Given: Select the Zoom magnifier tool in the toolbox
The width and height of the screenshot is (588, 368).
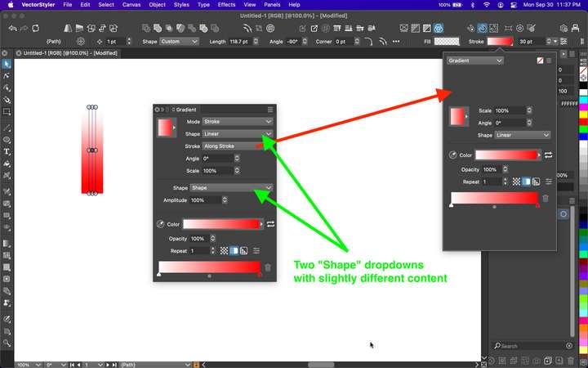Looking at the screenshot, I should click(7, 343).
